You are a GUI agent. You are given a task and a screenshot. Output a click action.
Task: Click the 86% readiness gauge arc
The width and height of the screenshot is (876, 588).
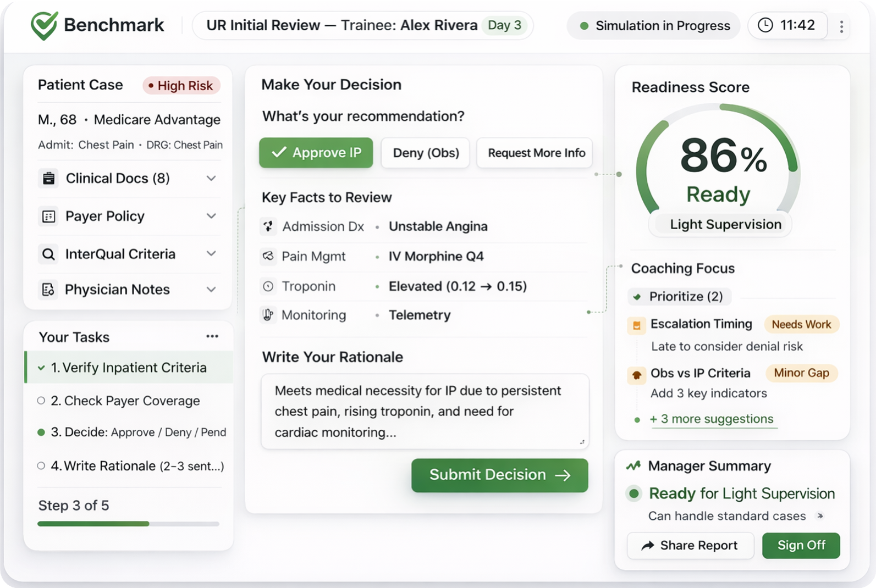point(717,159)
